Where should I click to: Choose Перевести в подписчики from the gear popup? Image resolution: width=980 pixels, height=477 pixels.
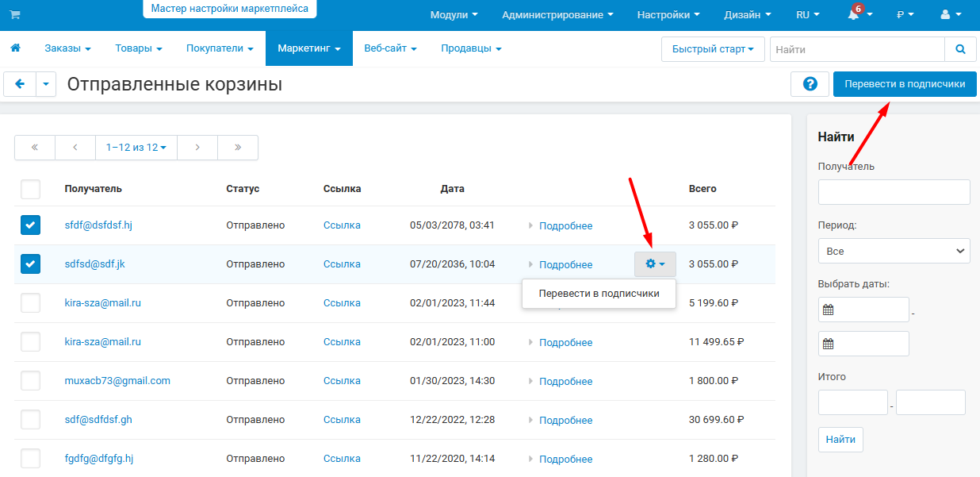599,294
